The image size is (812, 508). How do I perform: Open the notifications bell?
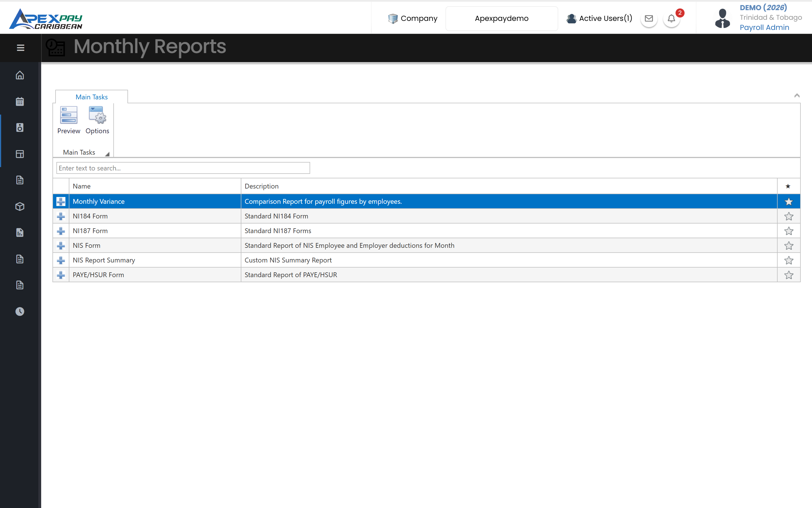click(x=671, y=18)
